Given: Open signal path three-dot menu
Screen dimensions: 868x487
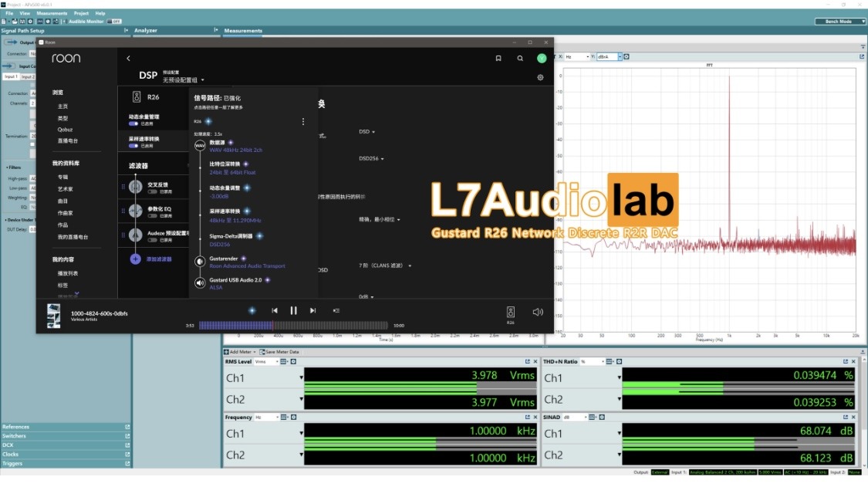Looking at the screenshot, I should [x=302, y=121].
